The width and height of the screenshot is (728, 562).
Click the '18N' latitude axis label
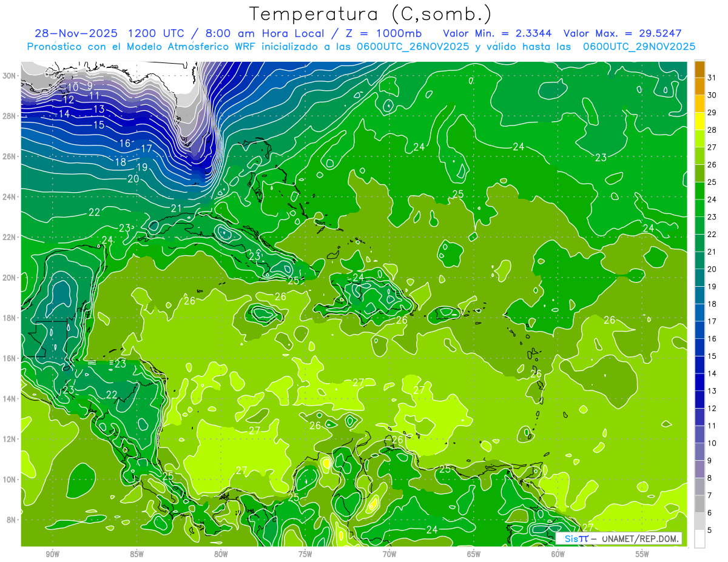point(10,318)
